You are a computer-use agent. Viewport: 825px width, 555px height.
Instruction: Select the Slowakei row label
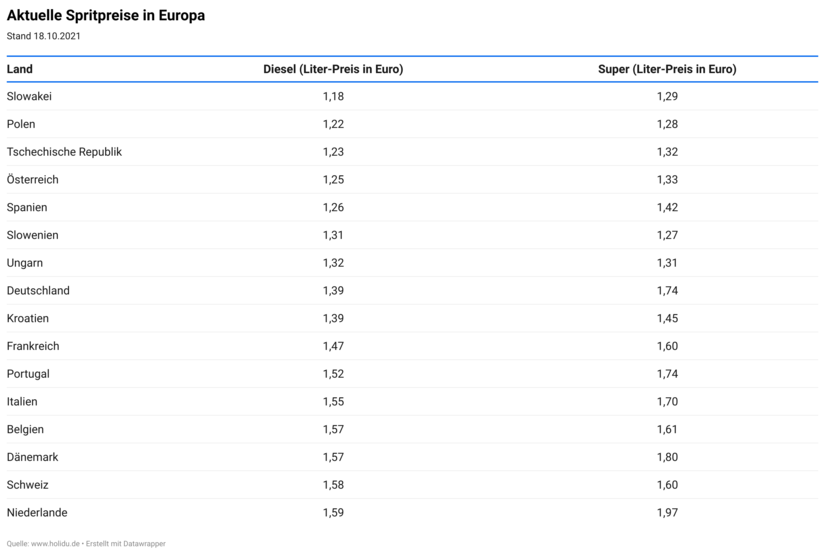tap(29, 96)
